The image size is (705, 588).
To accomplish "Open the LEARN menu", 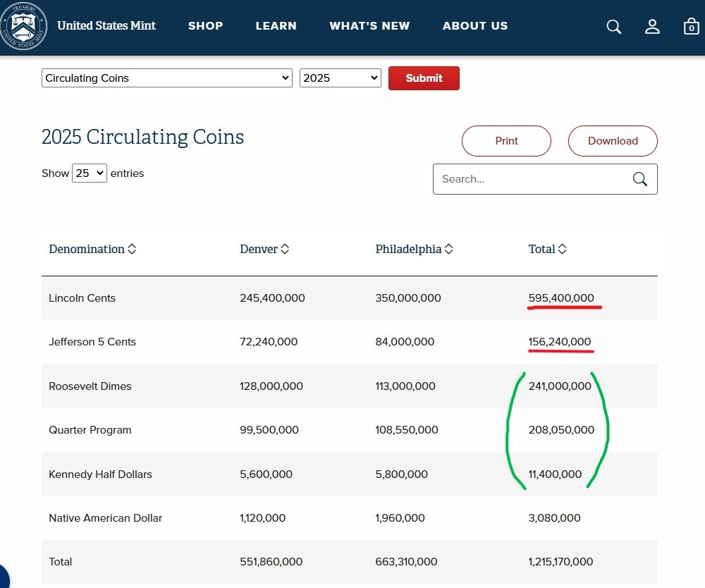I will (276, 26).
